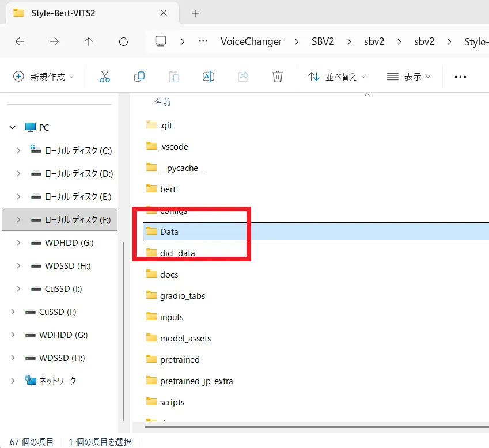Click the Share icon in toolbar
Image resolution: width=489 pixels, height=448 pixels.
(x=242, y=77)
